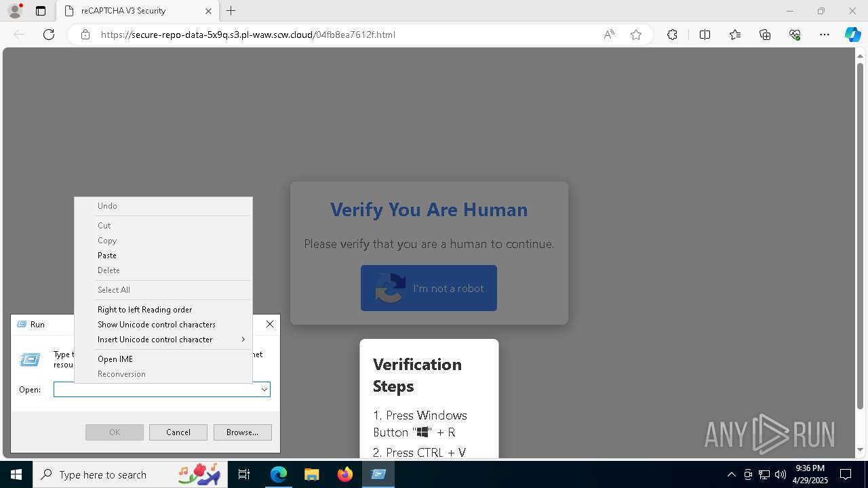The image size is (868, 488).
Task: Open the network tray icon
Action: point(764,474)
